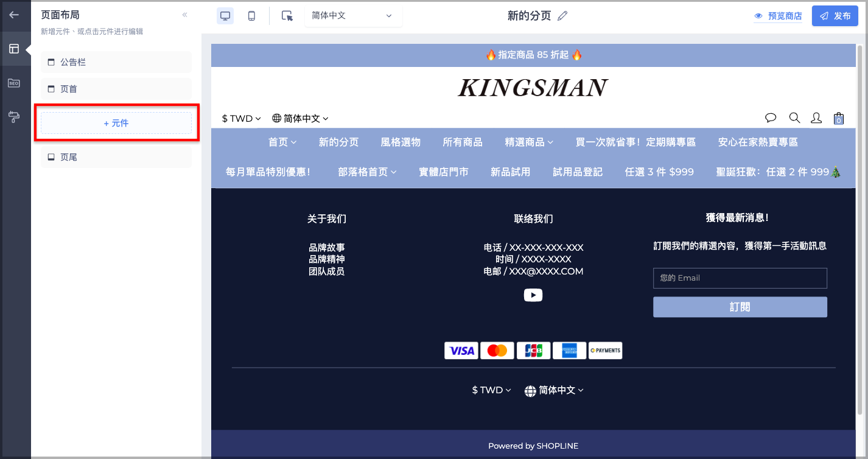This screenshot has width=868, height=459.
Task: Add a new component with + 元件
Action: 116,123
